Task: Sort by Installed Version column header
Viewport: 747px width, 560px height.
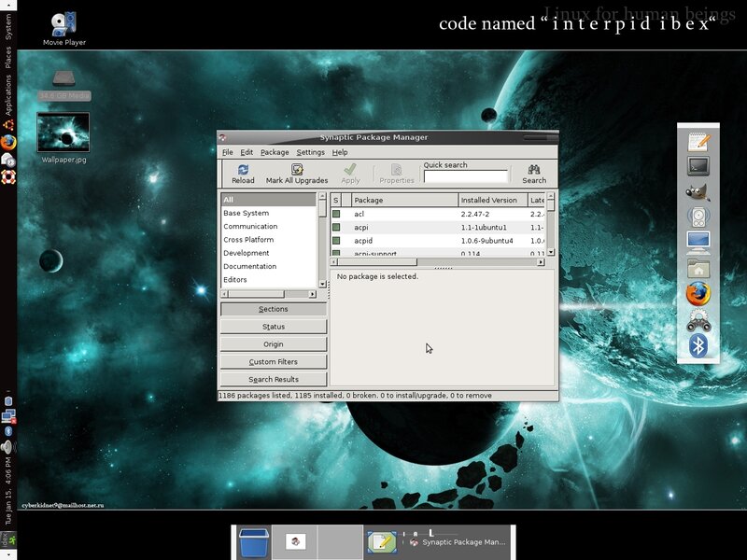Action: click(x=493, y=200)
